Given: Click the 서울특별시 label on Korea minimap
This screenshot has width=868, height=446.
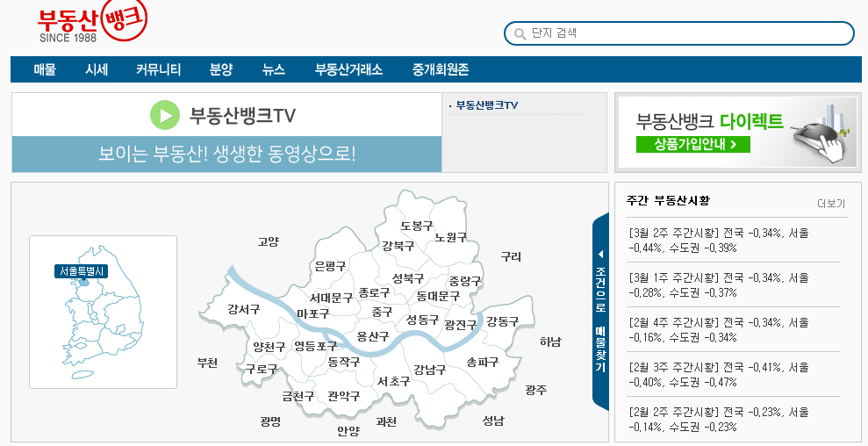Looking at the screenshot, I should (82, 271).
